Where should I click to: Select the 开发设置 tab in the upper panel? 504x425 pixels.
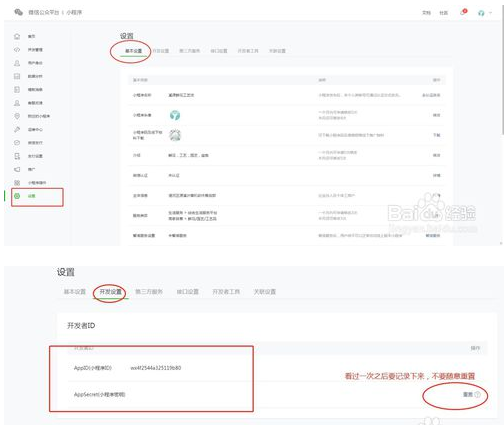(161, 51)
